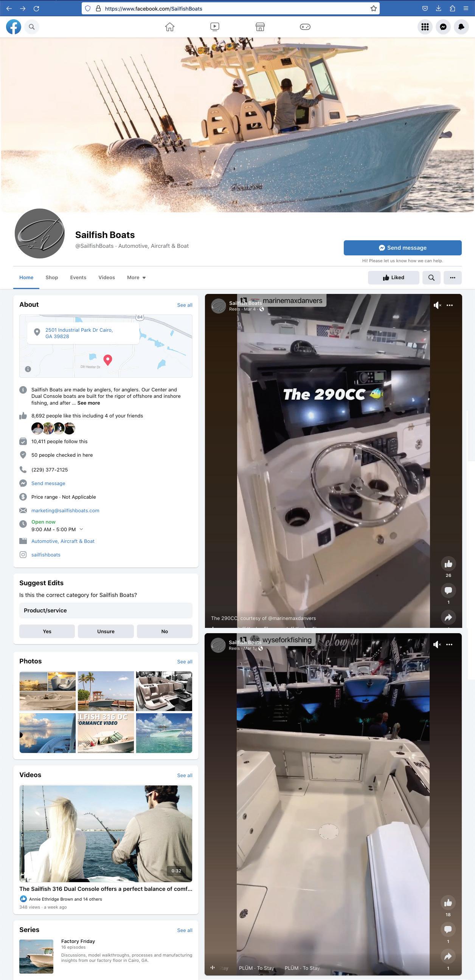
Task: Open the Factory Friday series title
Action: 78,941
